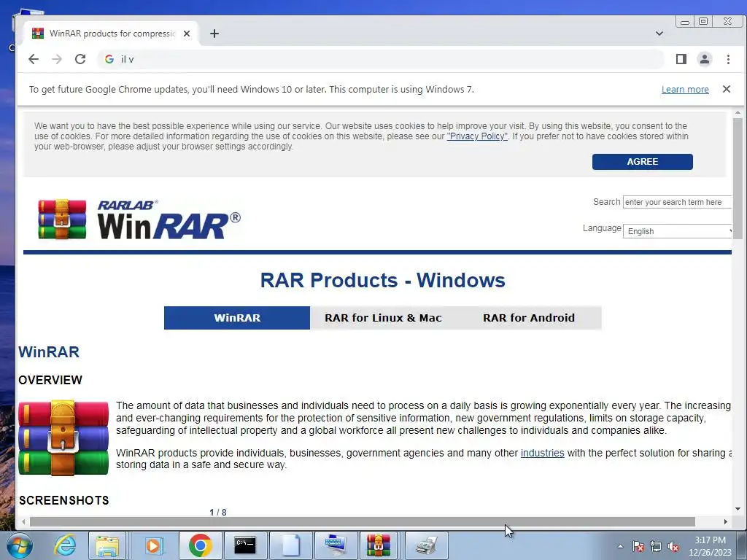Image resolution: width=747 pixels, height=560 pixels.
Task: Click the horizontal scrollbar right arrow
Action: click(x=726, y=522)
